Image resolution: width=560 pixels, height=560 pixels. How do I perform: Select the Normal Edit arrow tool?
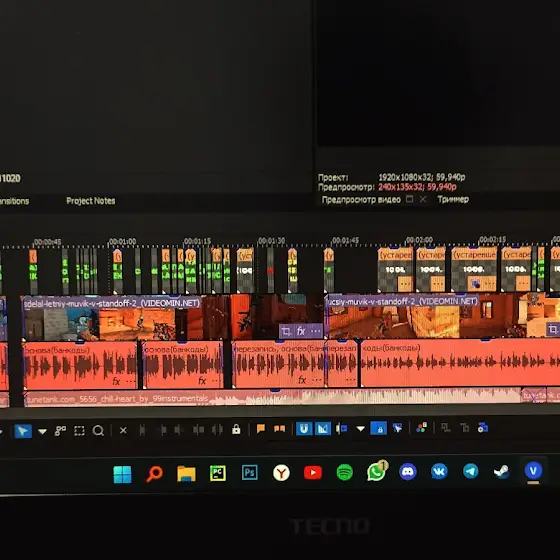(23, 431)
